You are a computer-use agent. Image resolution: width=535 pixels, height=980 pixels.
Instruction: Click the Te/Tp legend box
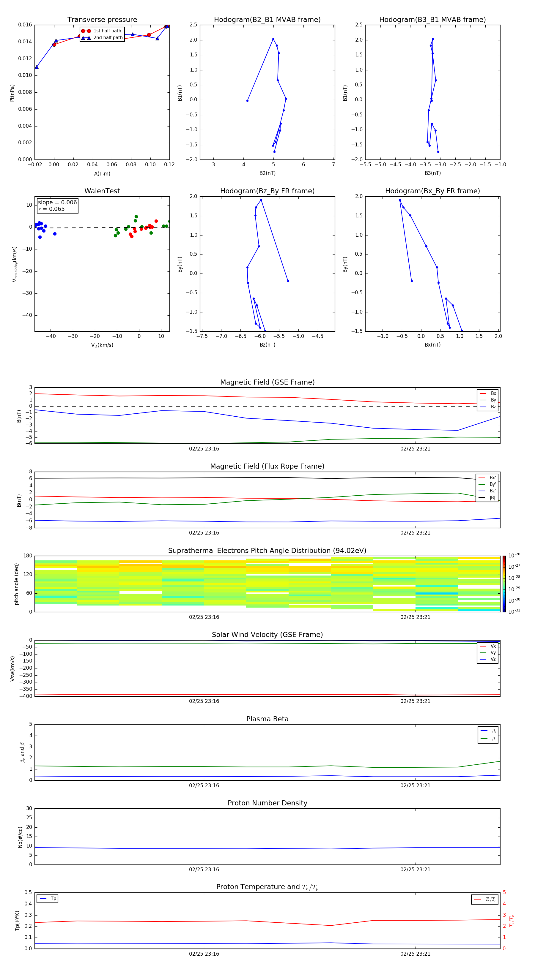click(484, 899)
